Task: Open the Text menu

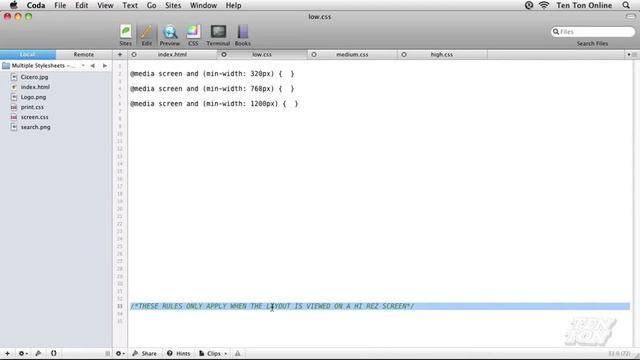Action: [130, 5]
